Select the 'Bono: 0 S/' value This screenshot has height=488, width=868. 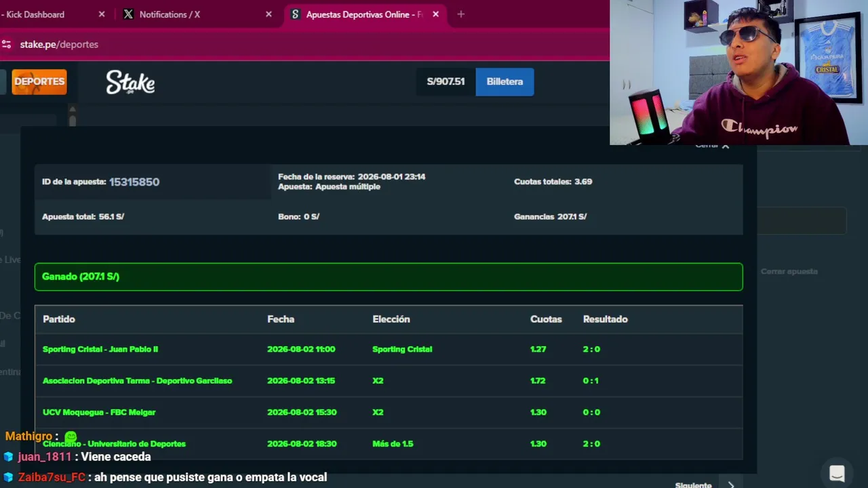coord(298,217)
